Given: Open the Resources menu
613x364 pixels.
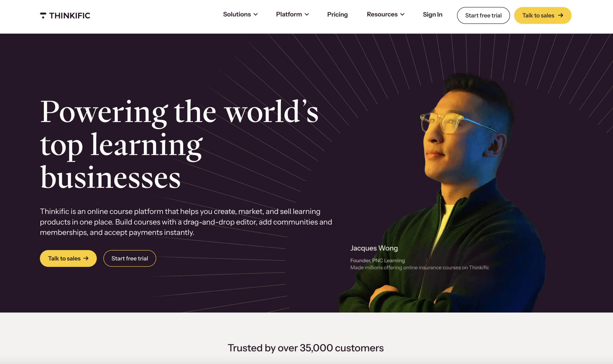Looking at the screenshot, I should (386, 14).
